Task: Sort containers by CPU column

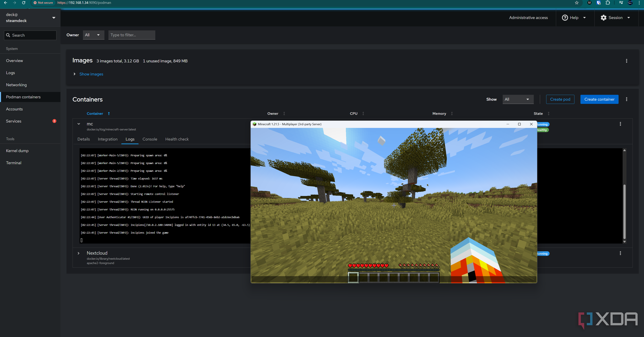Action: click(363, 113)
